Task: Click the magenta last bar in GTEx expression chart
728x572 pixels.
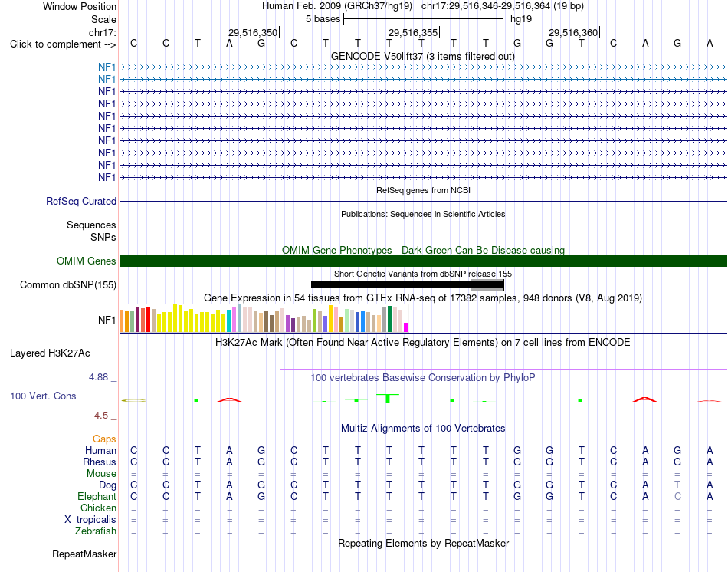Action: (x=406, y=327)
